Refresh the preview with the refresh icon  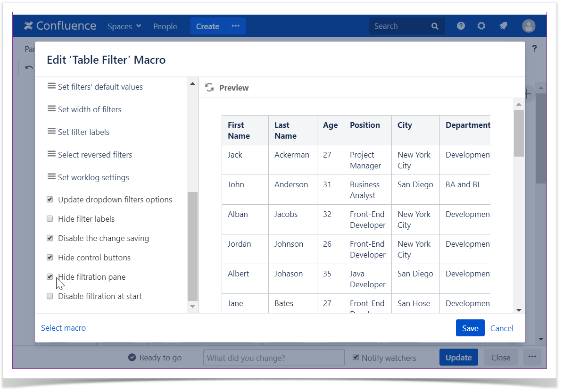tap(209, 87)
